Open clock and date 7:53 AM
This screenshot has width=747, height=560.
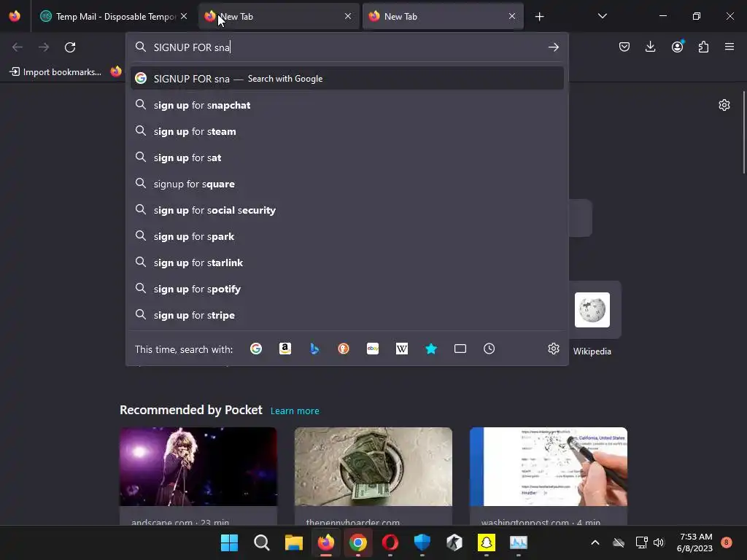pos(694,542)
